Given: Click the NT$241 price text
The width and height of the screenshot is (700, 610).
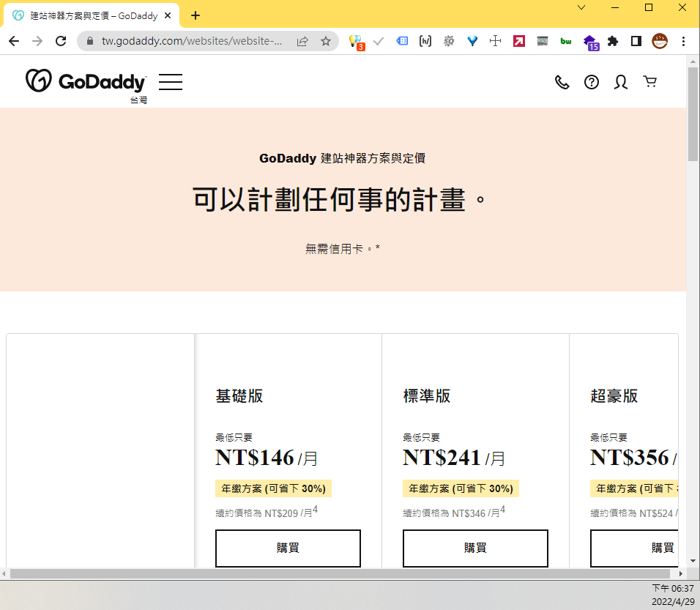Looking at the screenshot, I should click(x=442, y=458).
